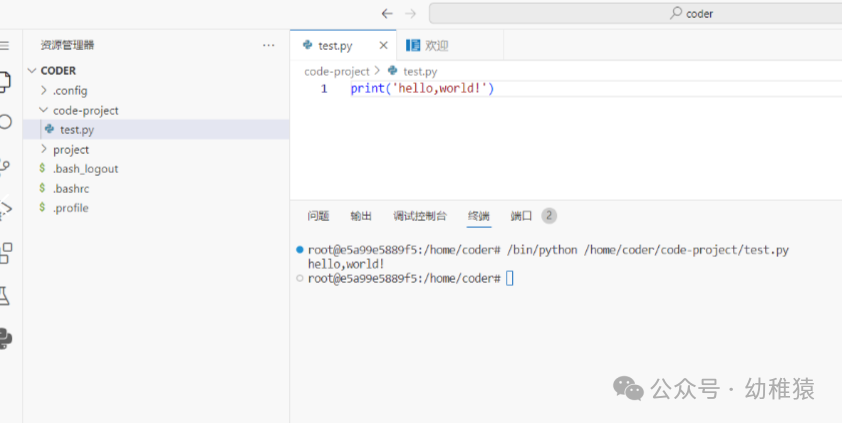
Task: Click the coder command center search box
Action: [635, 13]
